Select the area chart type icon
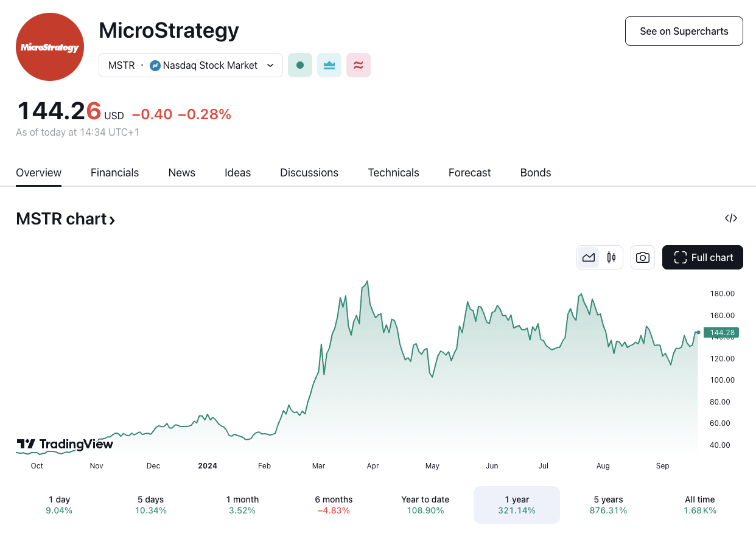The height and width of the screenshot is (539, 756). point(588,257)
